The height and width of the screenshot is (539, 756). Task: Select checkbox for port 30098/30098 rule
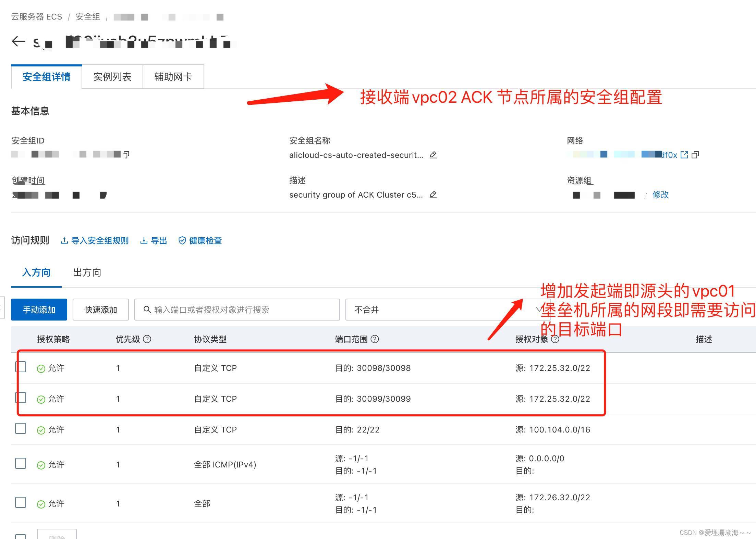tap(21, 366)
